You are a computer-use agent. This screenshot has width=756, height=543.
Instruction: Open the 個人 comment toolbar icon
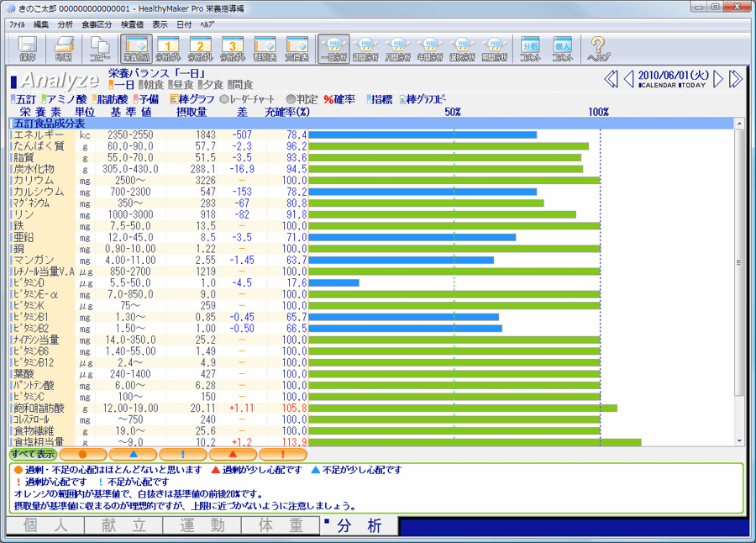point(563,49)
